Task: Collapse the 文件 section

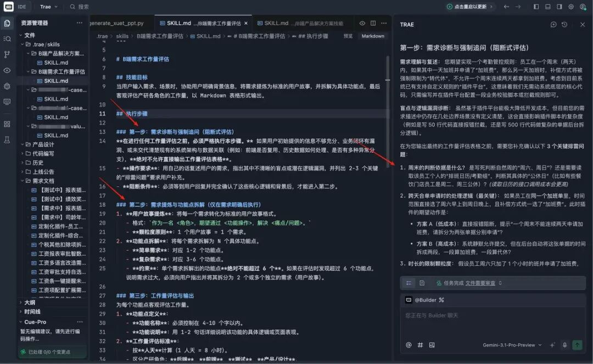Action: coord(20,35)
